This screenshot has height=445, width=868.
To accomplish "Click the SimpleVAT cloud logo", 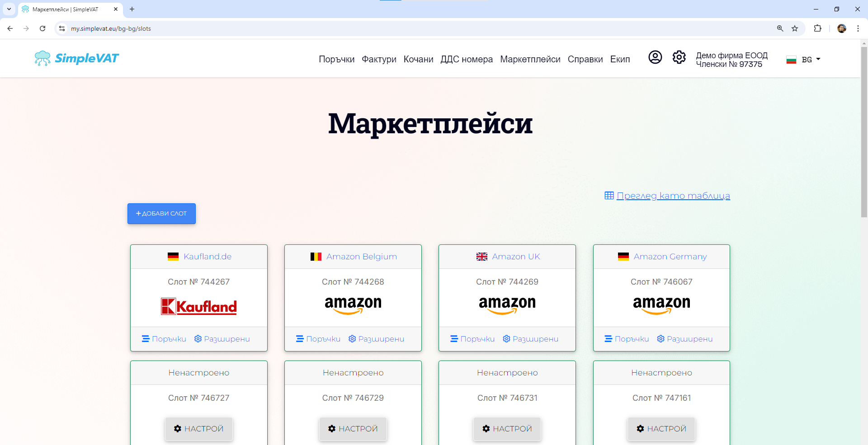I will pyautogui.click(x=76, y=58).
